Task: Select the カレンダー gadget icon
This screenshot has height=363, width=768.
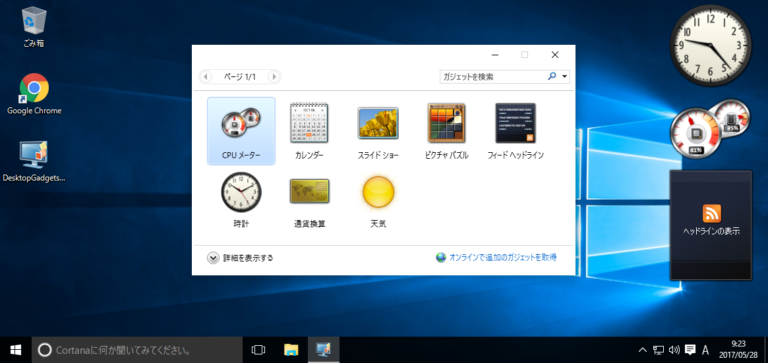Action: coord(309,122)
